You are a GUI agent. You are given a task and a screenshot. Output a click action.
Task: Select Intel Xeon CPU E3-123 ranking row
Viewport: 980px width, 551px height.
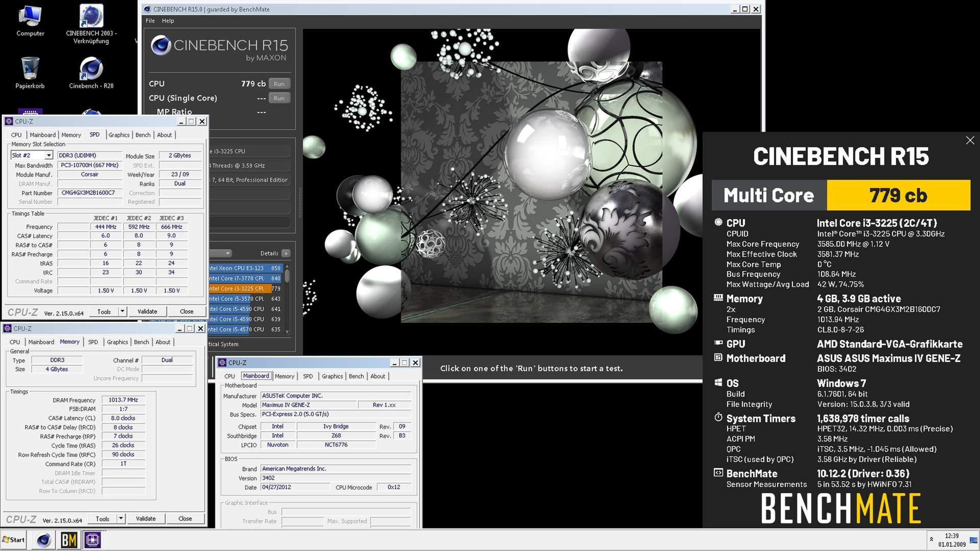245,268
